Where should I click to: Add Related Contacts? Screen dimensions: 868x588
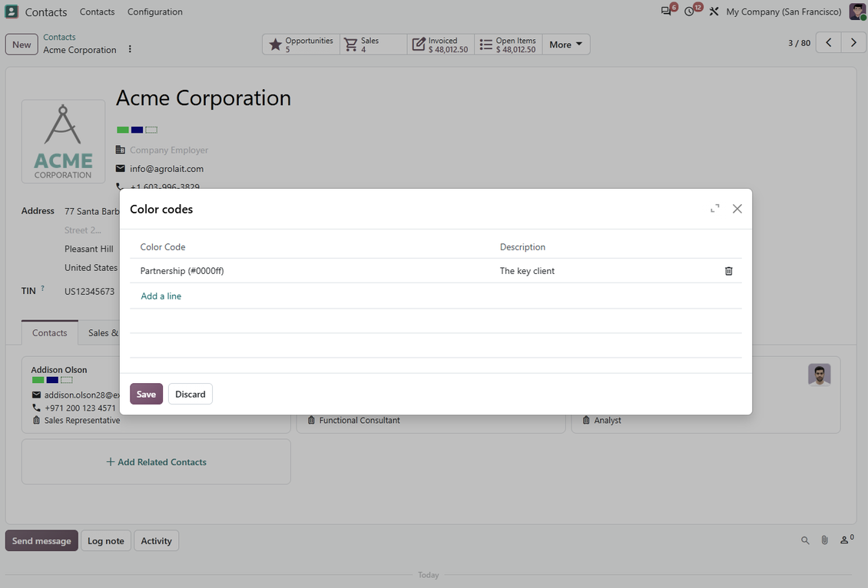point(156,462)
